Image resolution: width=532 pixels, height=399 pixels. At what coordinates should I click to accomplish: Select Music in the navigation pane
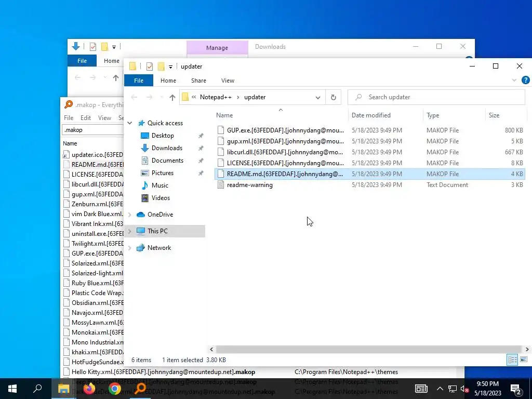pos(160,185)
